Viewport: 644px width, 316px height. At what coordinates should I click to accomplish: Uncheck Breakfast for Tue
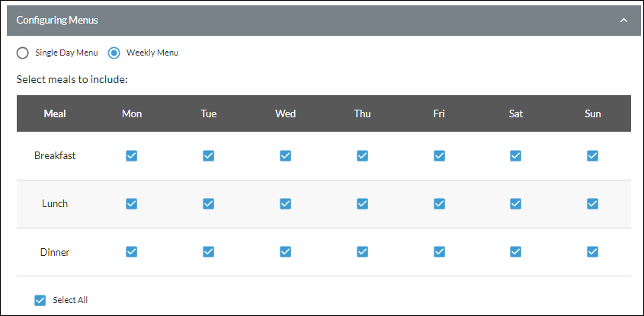pyautogui.click(x=208, y=156)
